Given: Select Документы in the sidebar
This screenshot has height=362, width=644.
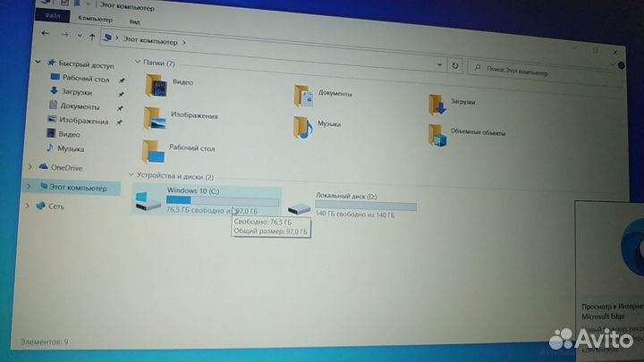Looking at the screenshot, I should (x=80, y=106).
